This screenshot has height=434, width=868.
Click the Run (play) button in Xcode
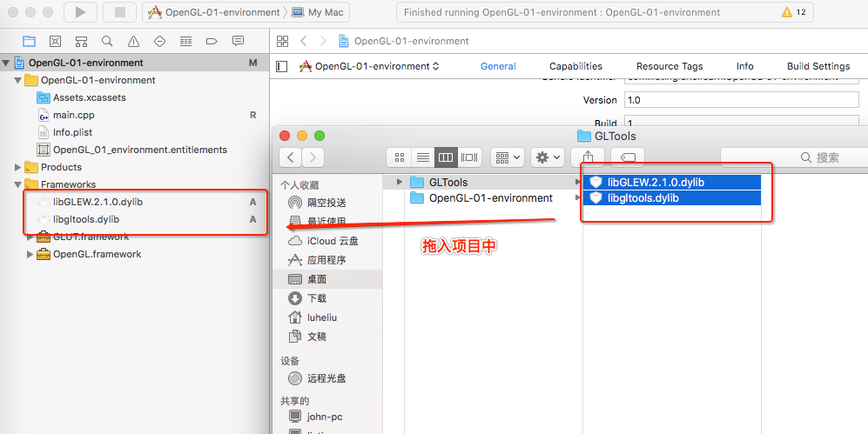point(80,11)
